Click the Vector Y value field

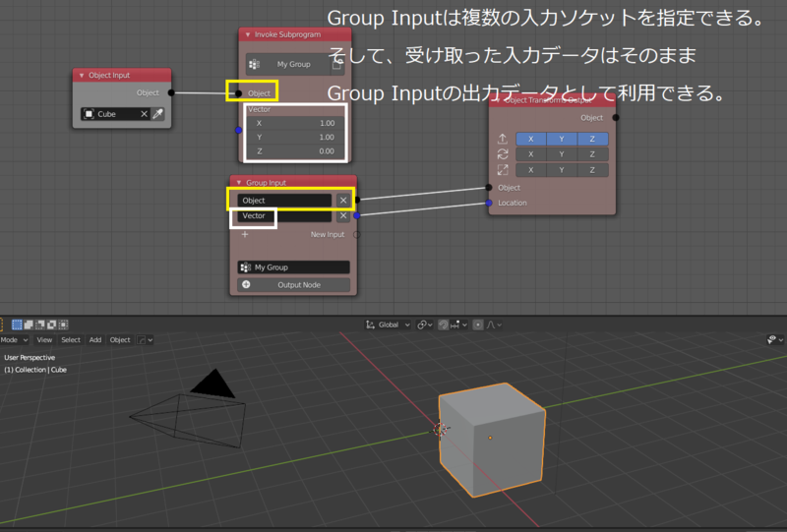click(x=295, y=137)
